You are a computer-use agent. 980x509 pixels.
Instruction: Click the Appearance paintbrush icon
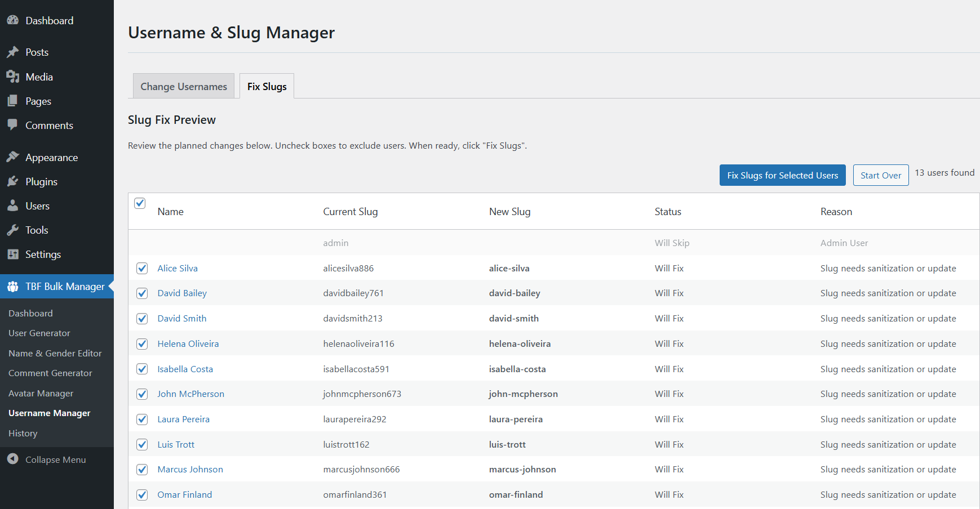click(x=13, y=157)
